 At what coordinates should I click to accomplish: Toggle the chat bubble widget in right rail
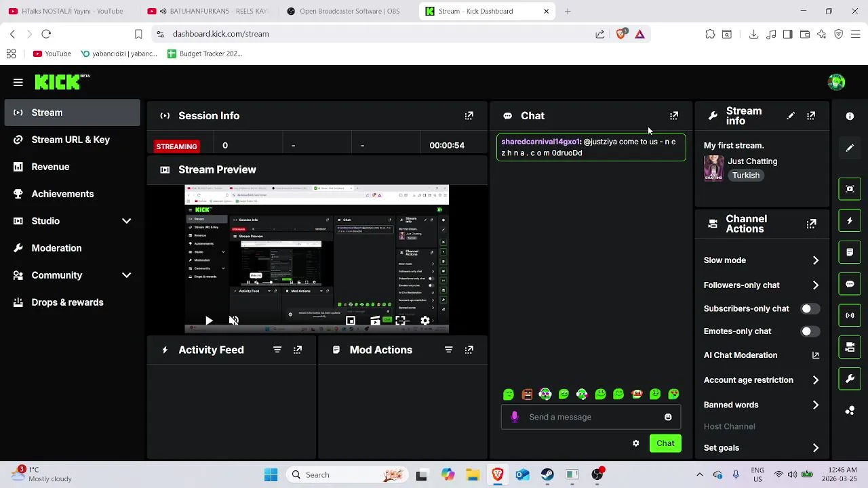click(850, 284)
